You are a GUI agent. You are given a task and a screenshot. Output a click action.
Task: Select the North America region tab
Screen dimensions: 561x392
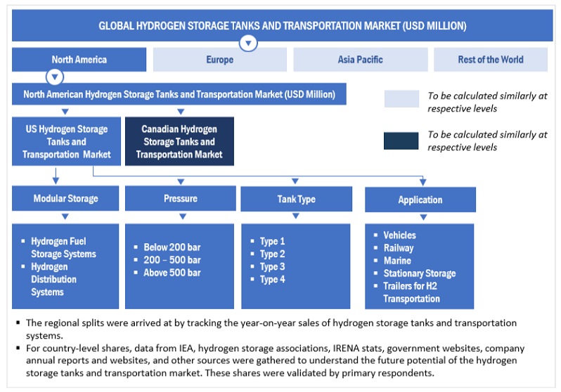[x=79, y=60]
